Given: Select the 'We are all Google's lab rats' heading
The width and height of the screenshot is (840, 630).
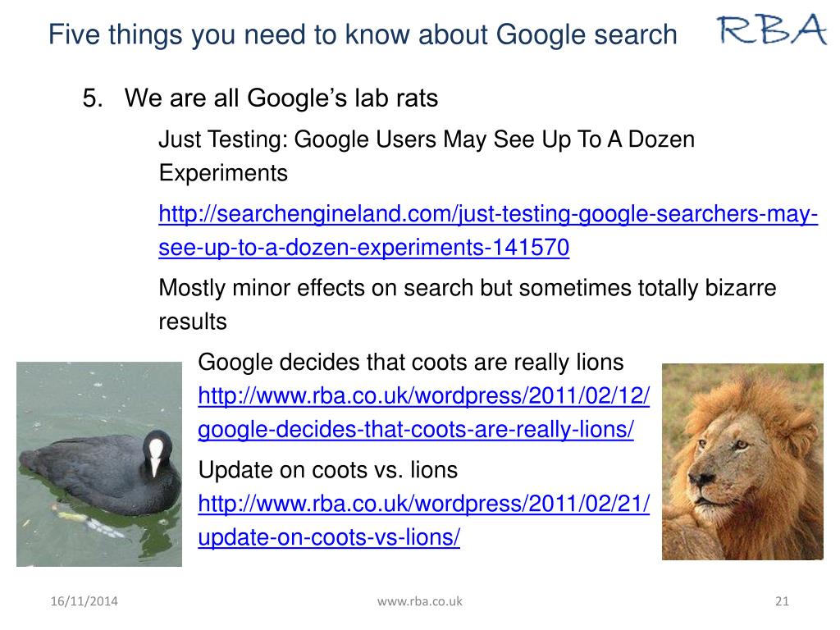Looking at the screenshot, I should 281,98.
